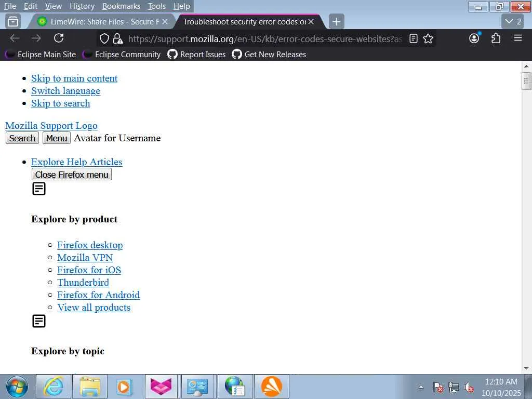This screenshot has height=399, width=532.
Task: Follow the Switch language link
Action: coord(65,91)
